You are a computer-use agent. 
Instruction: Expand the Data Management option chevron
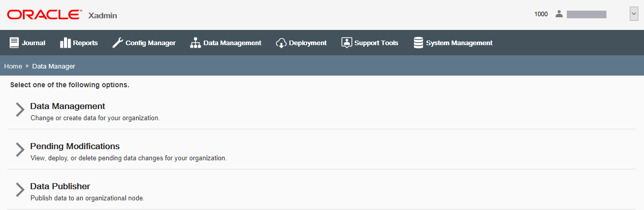(x=20, y=110)
